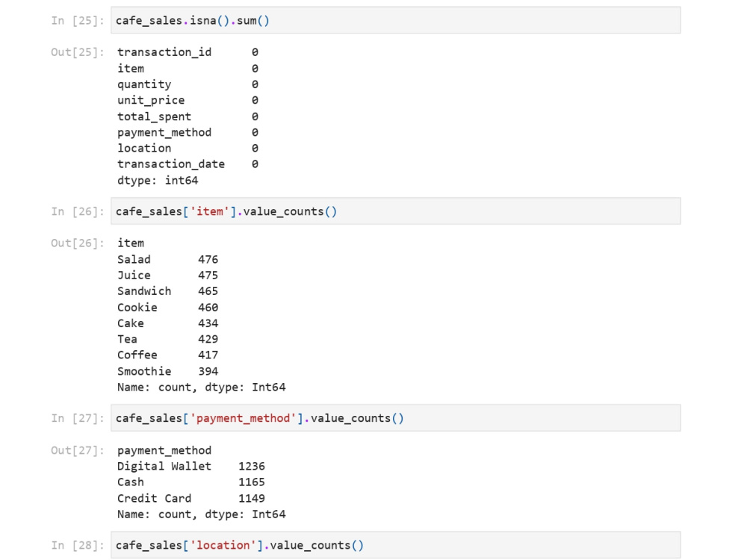The height and width of the screenshot is (560, 747).
Task: Click the transaction_id row in output 25
Action: pos(187,52)
